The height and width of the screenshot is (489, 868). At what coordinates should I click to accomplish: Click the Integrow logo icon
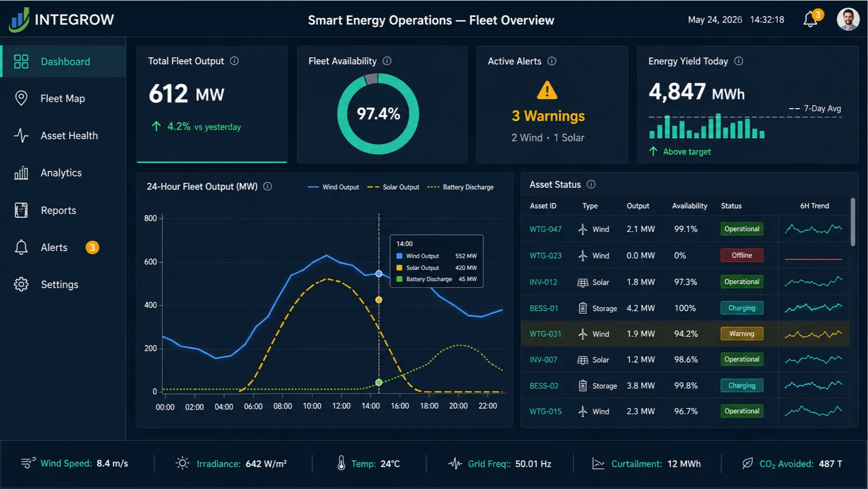pos(19,20)
